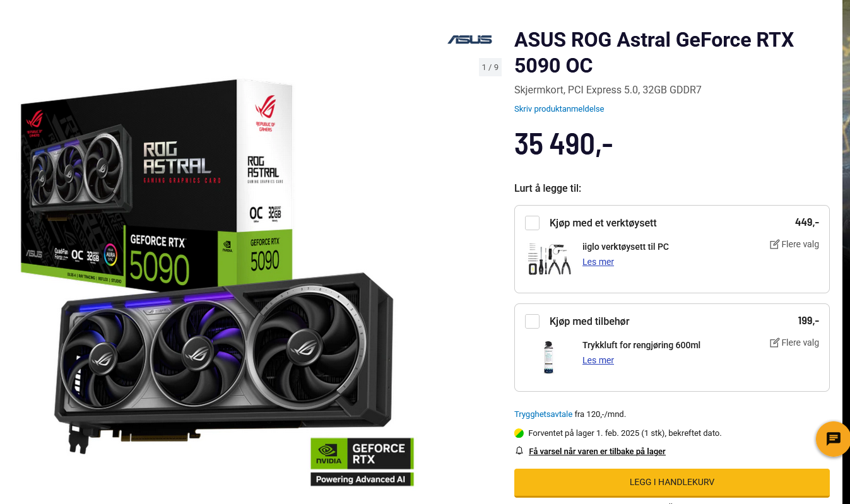Click the notification bell icon
Image resolution: width=850 pixels, height=504 pixels.
click(519, 451)
